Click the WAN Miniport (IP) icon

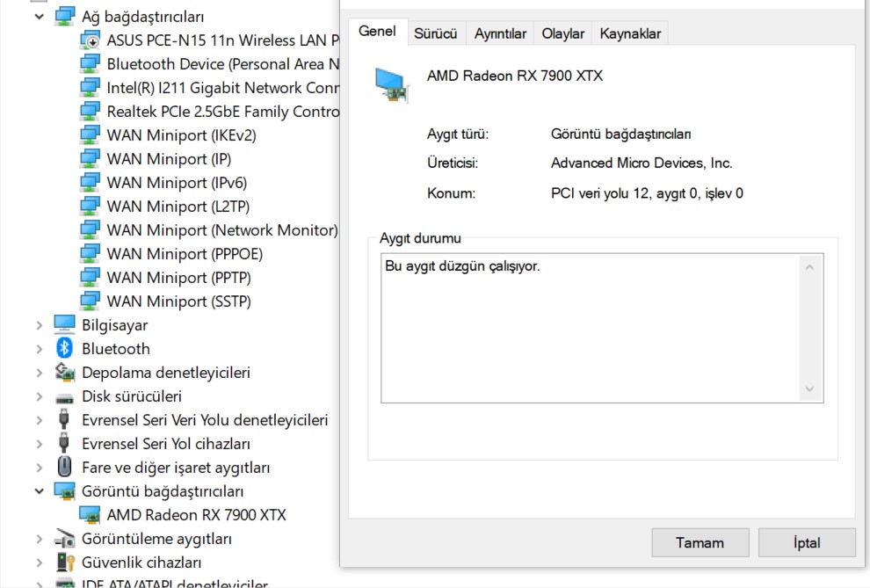(90, 159)
